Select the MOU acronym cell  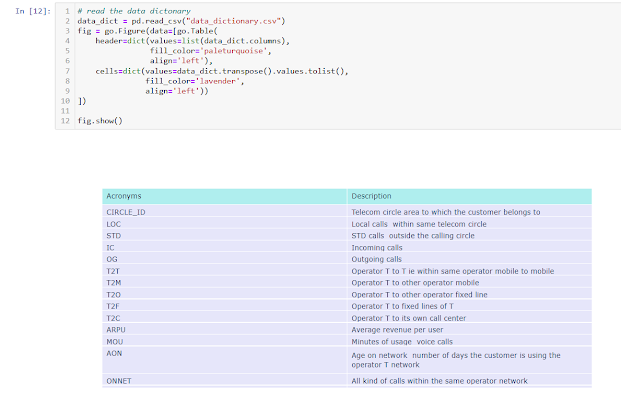pyautogui.click(x=225, y=341)
